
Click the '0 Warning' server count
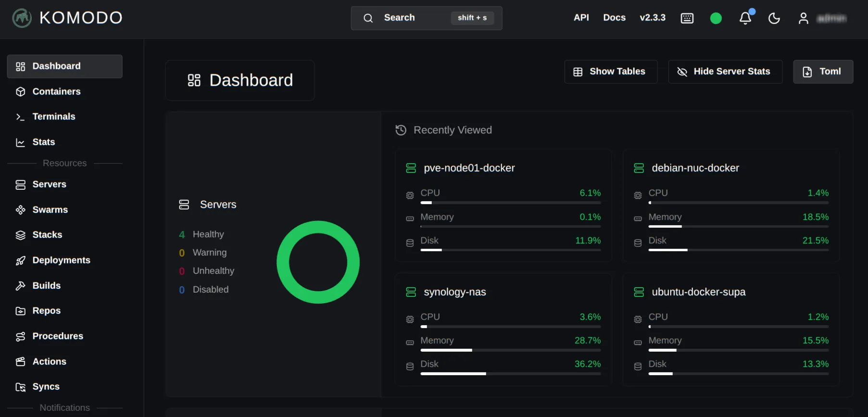pos(202,253)
